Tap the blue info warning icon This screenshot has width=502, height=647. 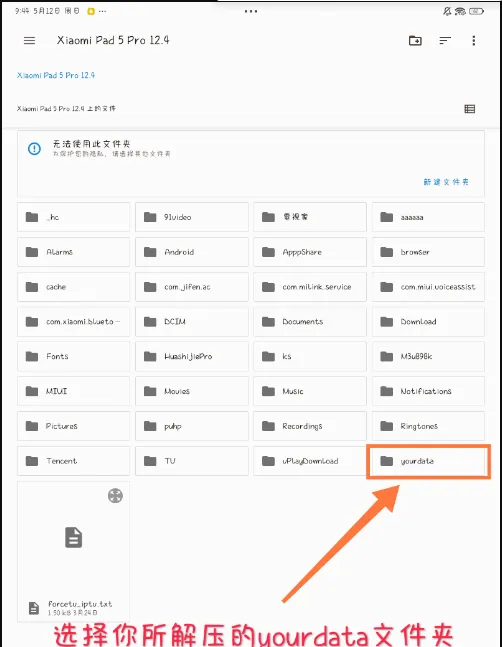coord(34,149)
